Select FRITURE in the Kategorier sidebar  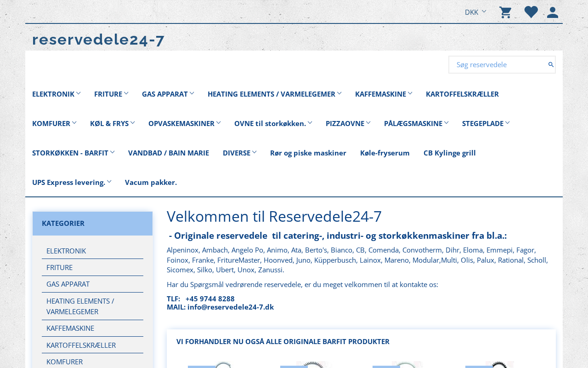pyautogui.click(x=92, y=267)
